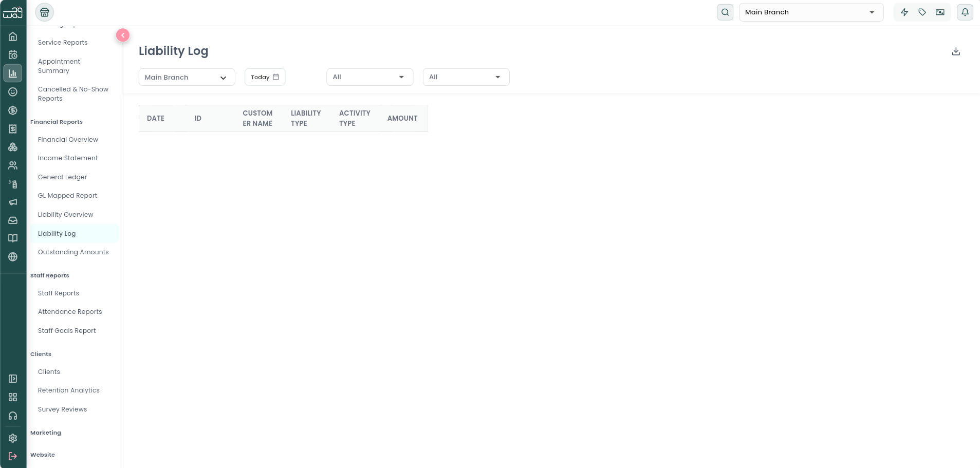This screenshot has width=980, height=468.
Task: Open the smiley face clients icon
Action: click(x=13, y=92)
